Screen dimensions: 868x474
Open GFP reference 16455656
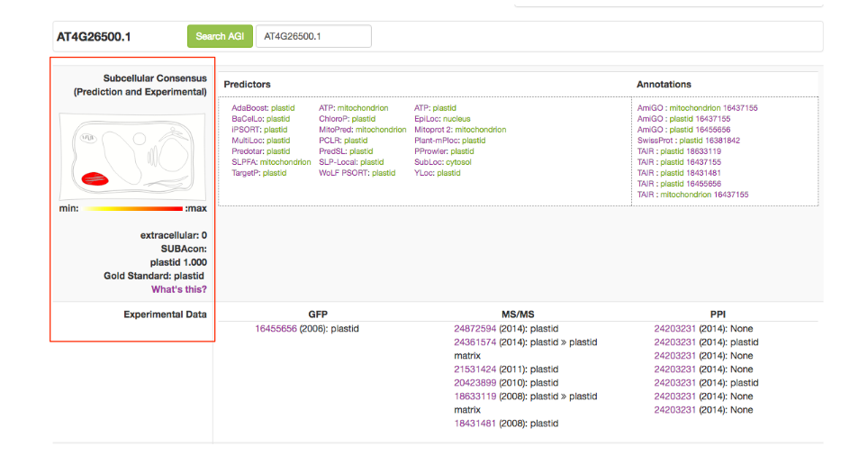[276, 329]
